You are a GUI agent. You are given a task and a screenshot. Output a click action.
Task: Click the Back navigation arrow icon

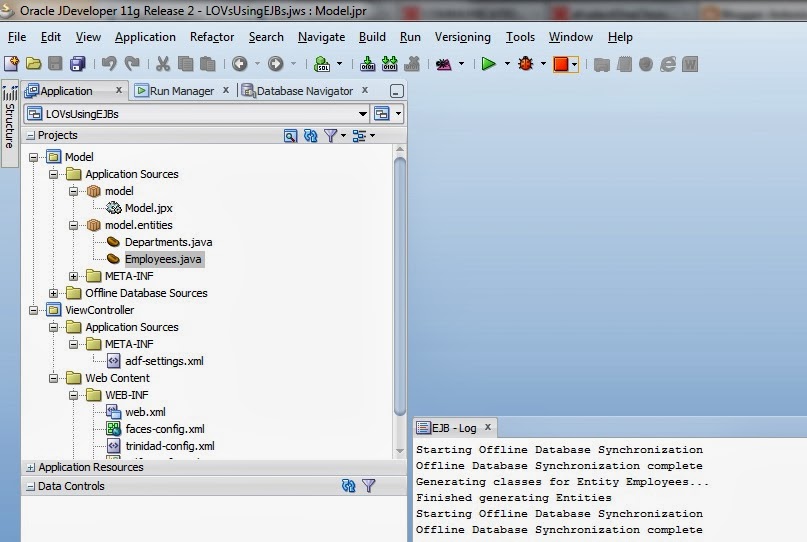coord(239,64)
